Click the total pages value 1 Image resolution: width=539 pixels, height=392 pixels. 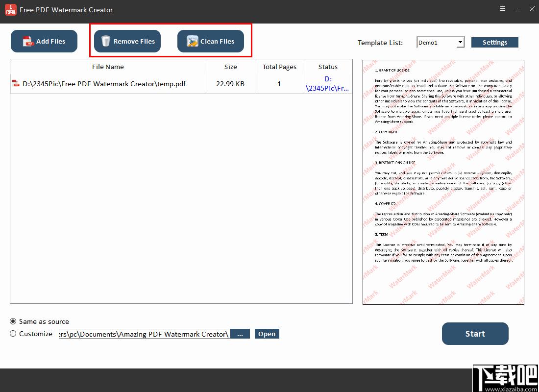click(279, 84)
